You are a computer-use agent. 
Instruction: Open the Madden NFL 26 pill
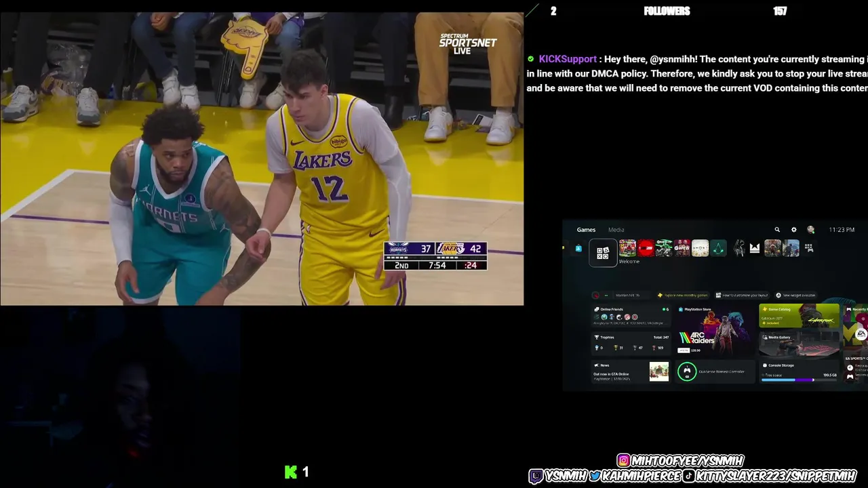(621, 296)
